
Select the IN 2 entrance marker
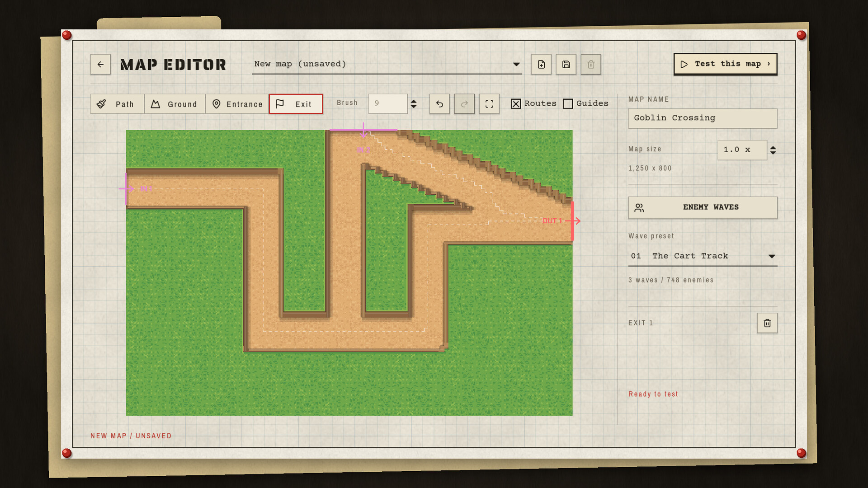tap(363, 150)
